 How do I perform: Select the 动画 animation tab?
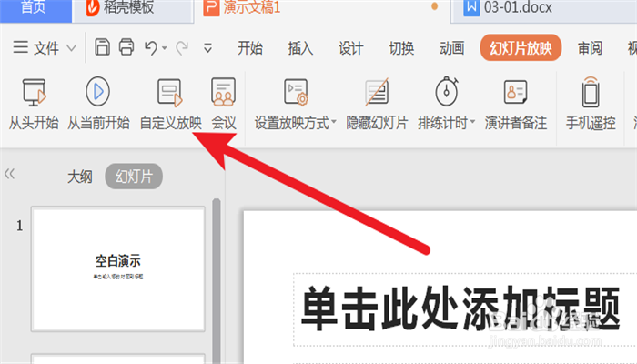[x=451, y=48]
